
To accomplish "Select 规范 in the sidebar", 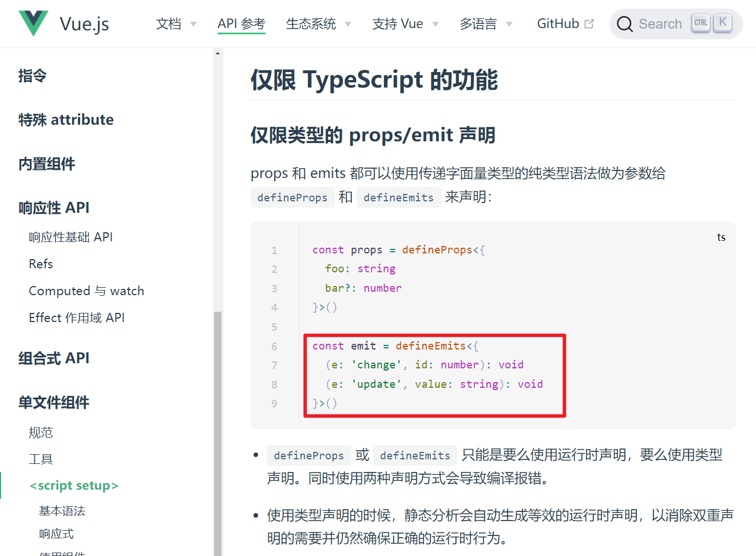I will pos(41,432).
